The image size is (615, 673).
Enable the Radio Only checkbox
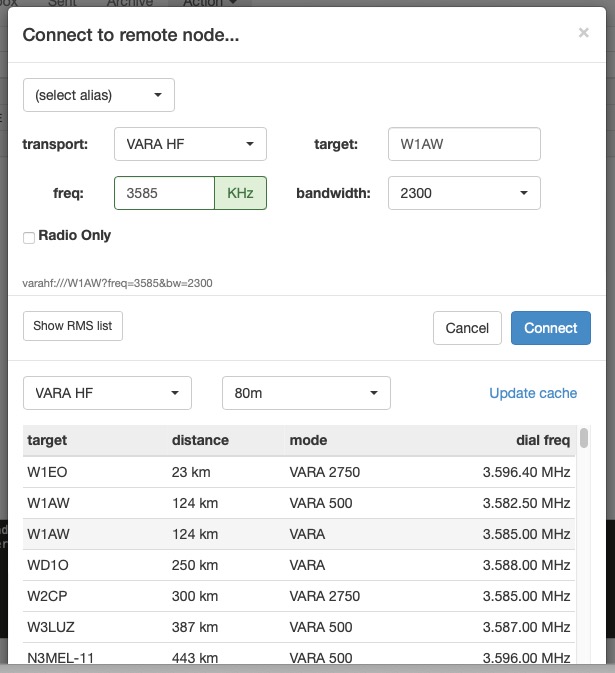pos(29,237)
